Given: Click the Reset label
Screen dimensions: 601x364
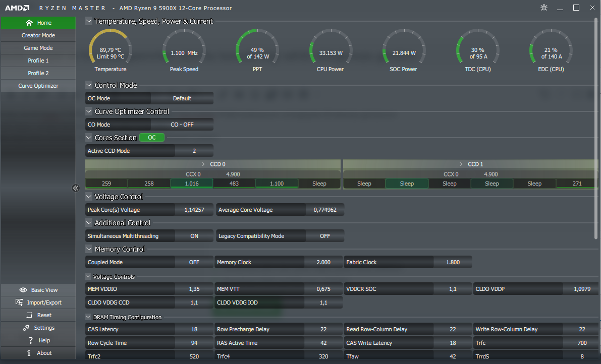Looking at the screenshot, I should click(44, 315).
